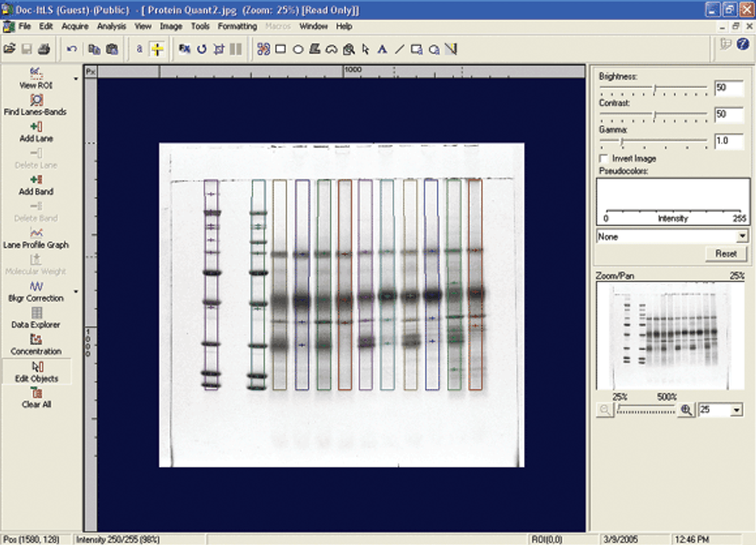Click the rotate circular-arrow icon

[201, 49]
